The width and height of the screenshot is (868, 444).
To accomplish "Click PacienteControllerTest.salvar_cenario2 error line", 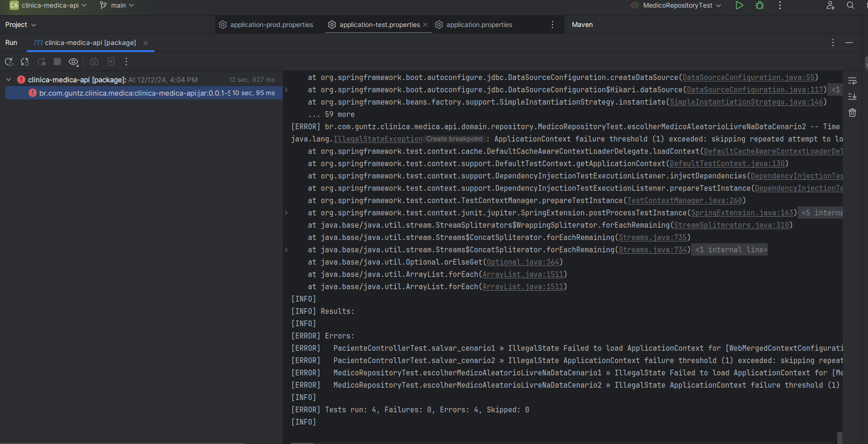I will (567, 360).
